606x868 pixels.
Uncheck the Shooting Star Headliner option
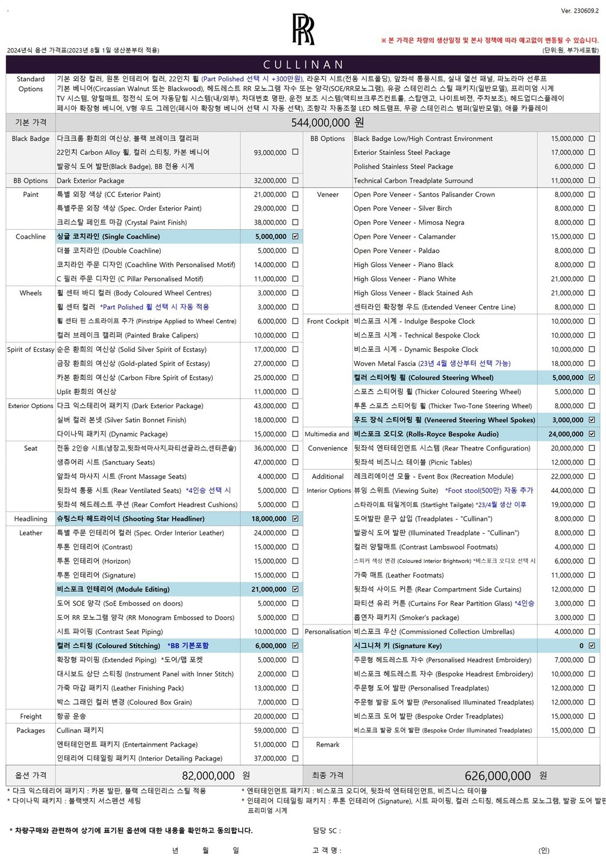tap(295, 518)
